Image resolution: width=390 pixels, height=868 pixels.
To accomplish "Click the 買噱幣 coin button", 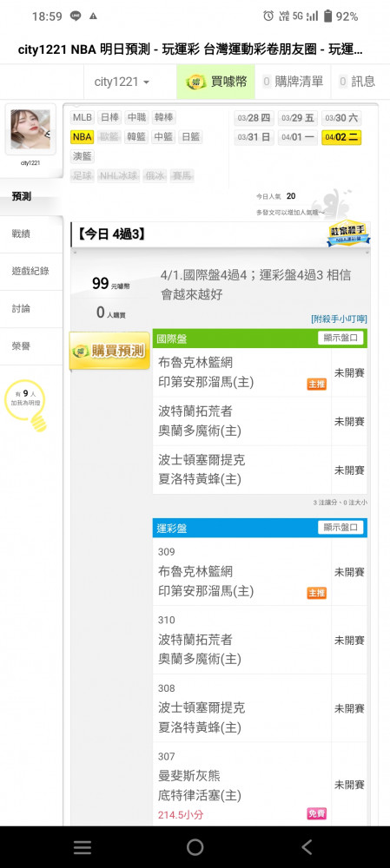I will point(215,82).
